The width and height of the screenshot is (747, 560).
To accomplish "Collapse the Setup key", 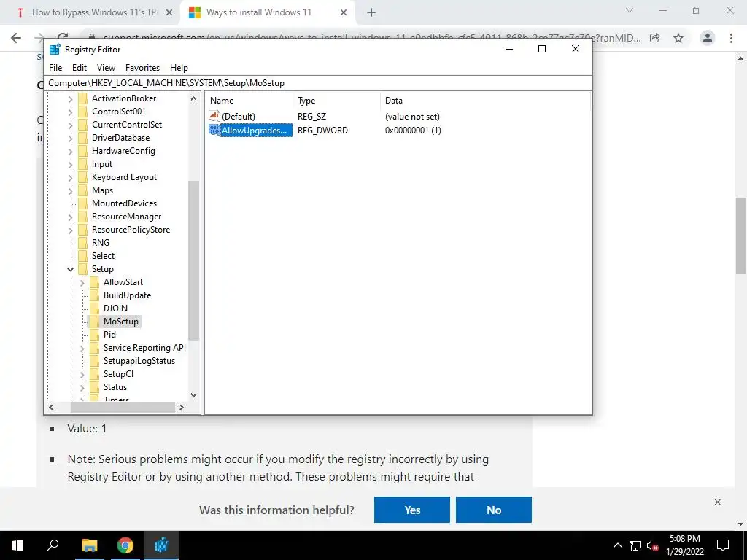I will (71, 269).
